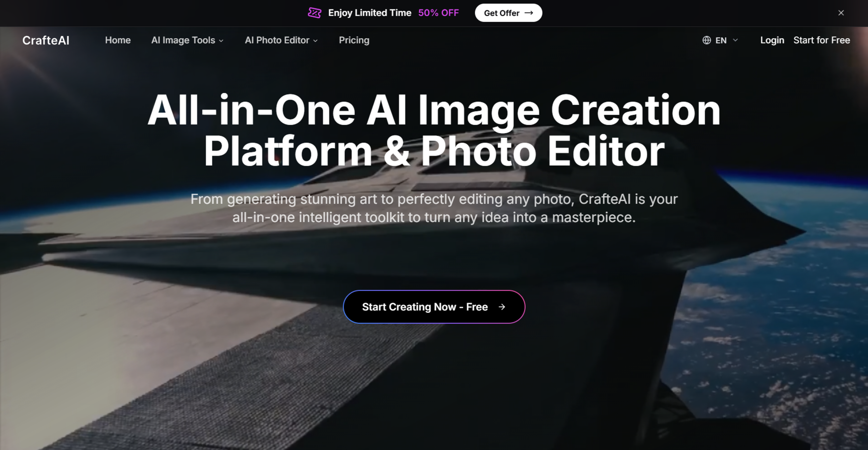Open the Pricing page
868x450 pixels.
pyautogui.click(x=354, y=40)
